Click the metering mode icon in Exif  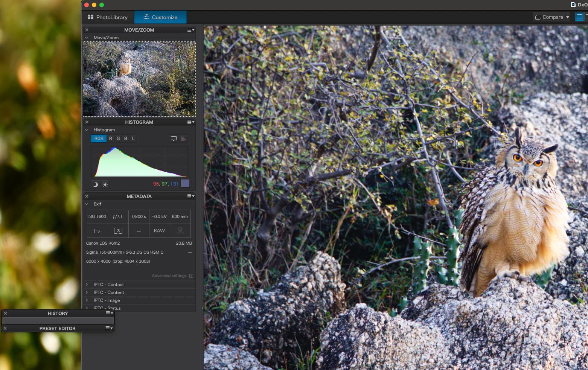pyautogui.click(x=118, y=230)
